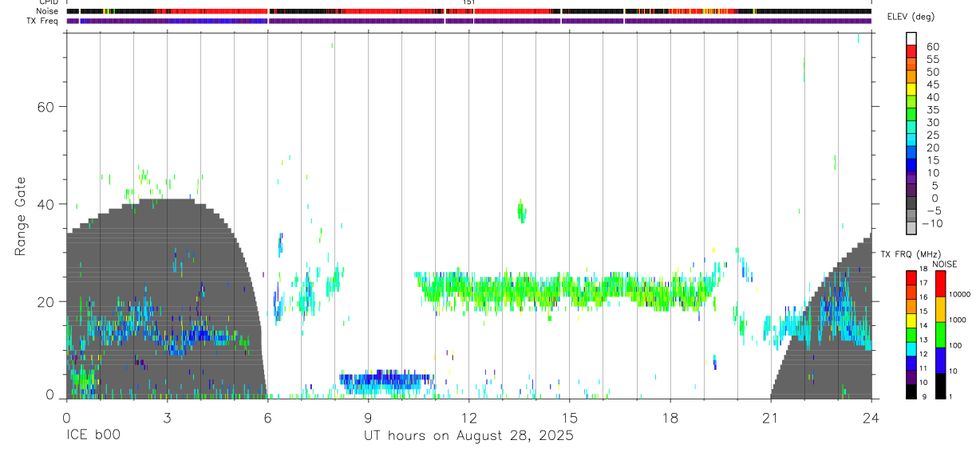Image resolution: width=980 pixels, height=452 pixels.
Task: Click the '35' label on ELEV colorbar
Action: coord(931,110)
